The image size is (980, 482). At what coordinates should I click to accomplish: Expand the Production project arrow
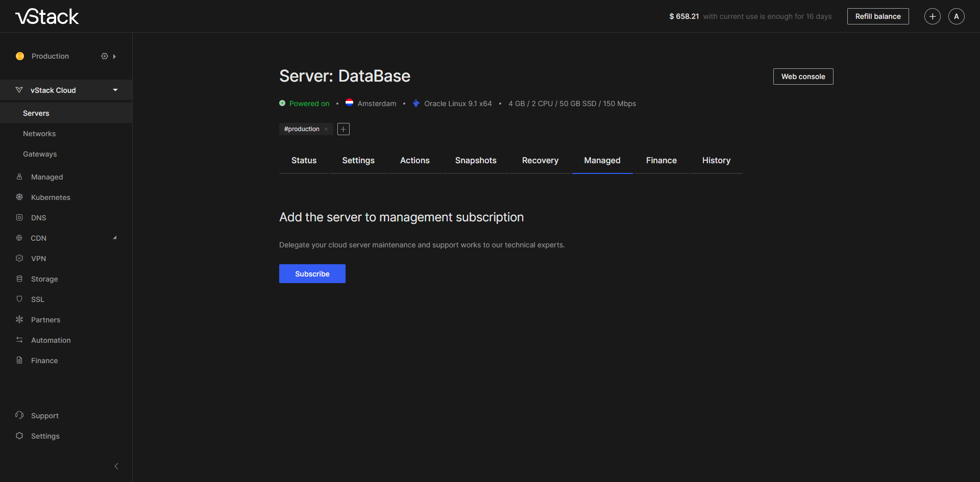coord(114,57)
